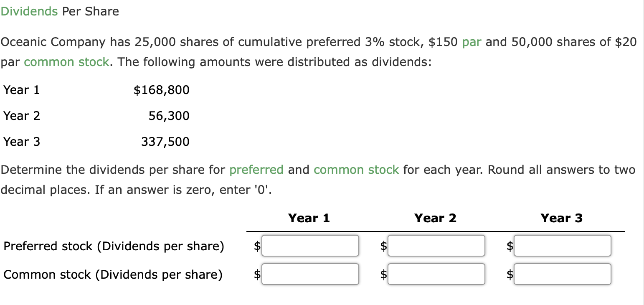644x305 pixels.
Task: Click the preferred hyperlink in the instructions
Action: pyautogui.click(x=256, y=170)
